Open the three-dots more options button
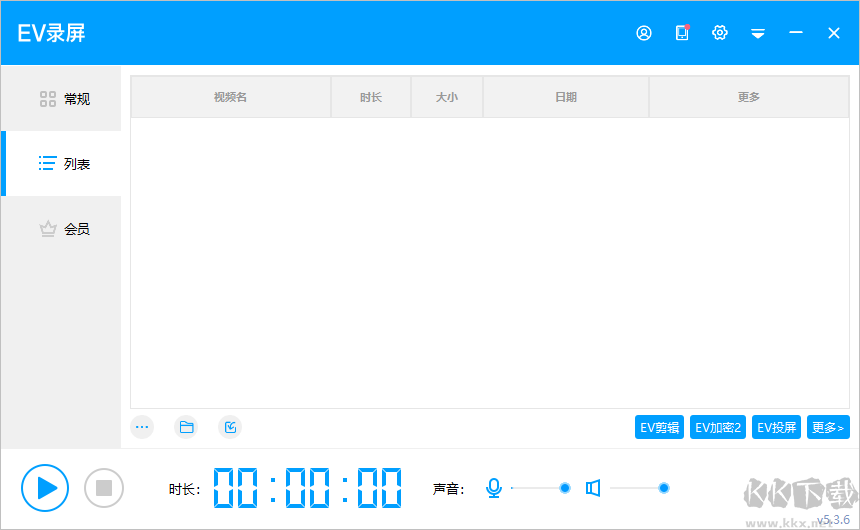Image resolution: width=860 pixels, height=530 pixels. pyautogui.click(x=142, y=427)
